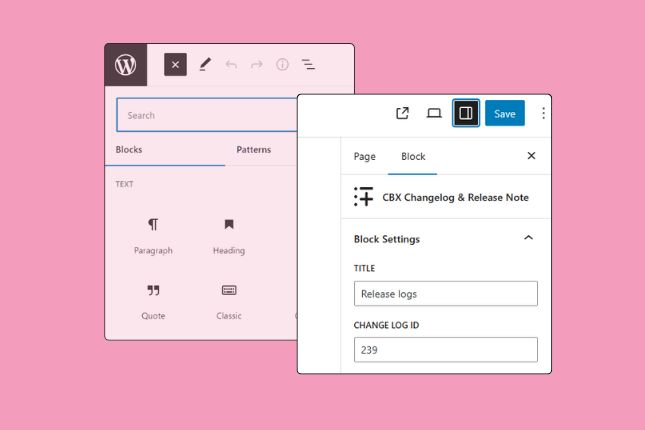Switch to the Blocks tab
645x430 pixels.
tap(129, 150)
